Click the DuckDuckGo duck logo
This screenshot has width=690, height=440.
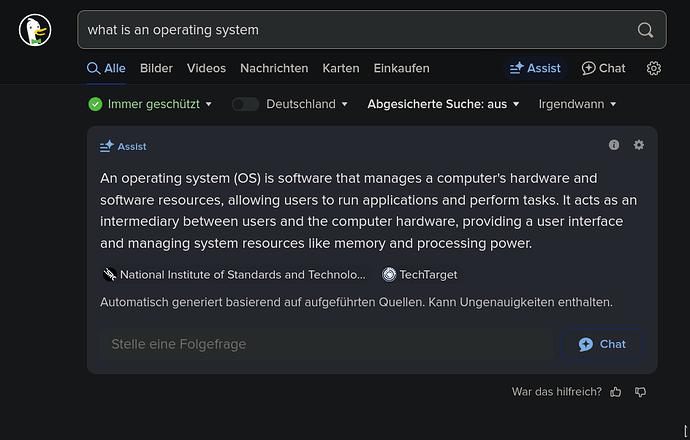tap(35, 30)
